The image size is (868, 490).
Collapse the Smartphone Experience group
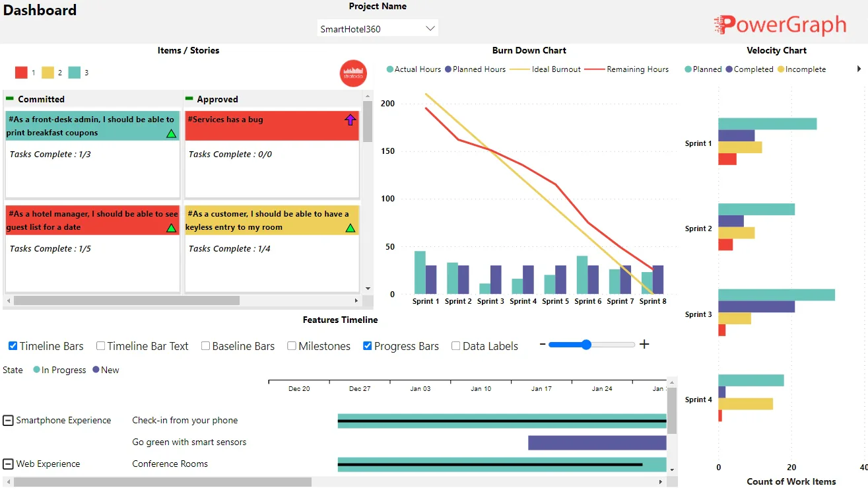(x=8, y=421)
